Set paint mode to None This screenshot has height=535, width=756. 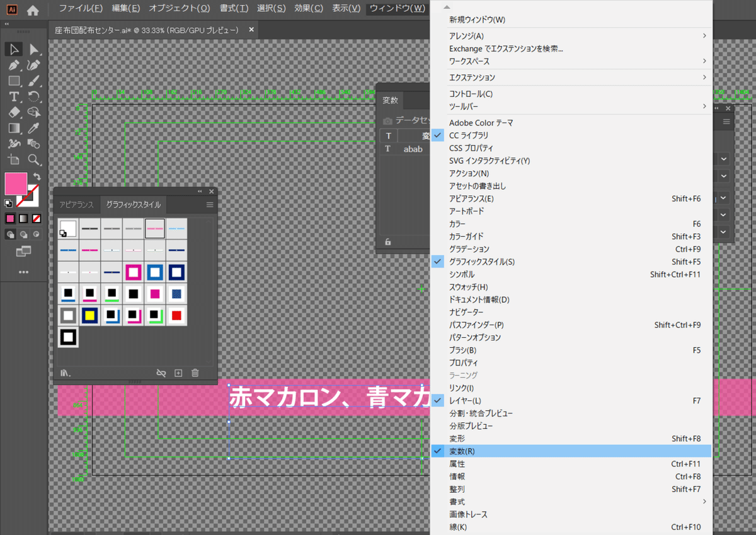click(x=37, y=219)
